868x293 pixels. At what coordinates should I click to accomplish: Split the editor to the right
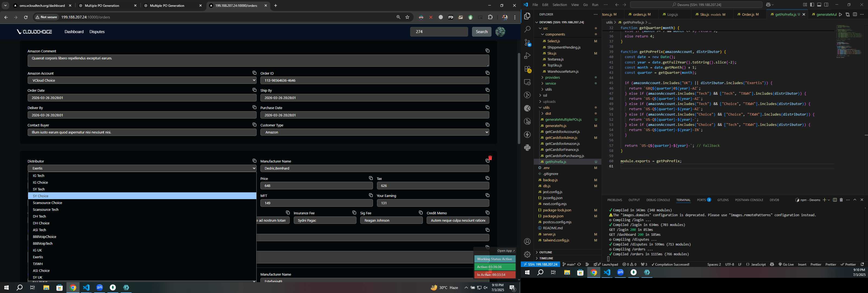[855, 14]
